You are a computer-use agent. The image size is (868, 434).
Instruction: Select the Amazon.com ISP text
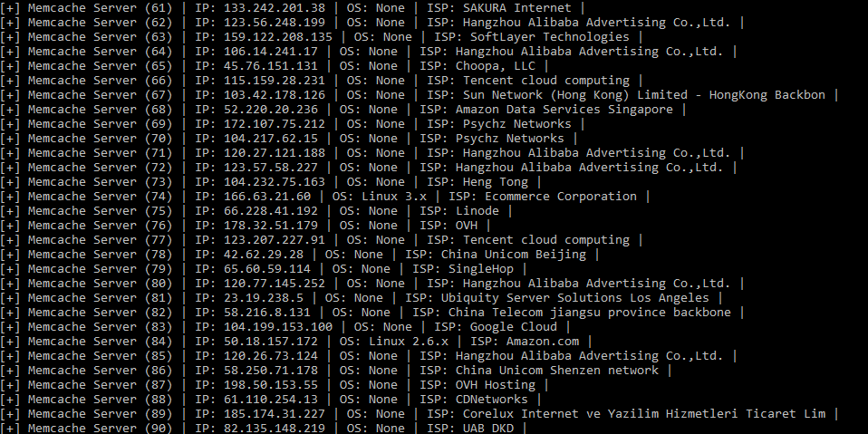point(543,342)
